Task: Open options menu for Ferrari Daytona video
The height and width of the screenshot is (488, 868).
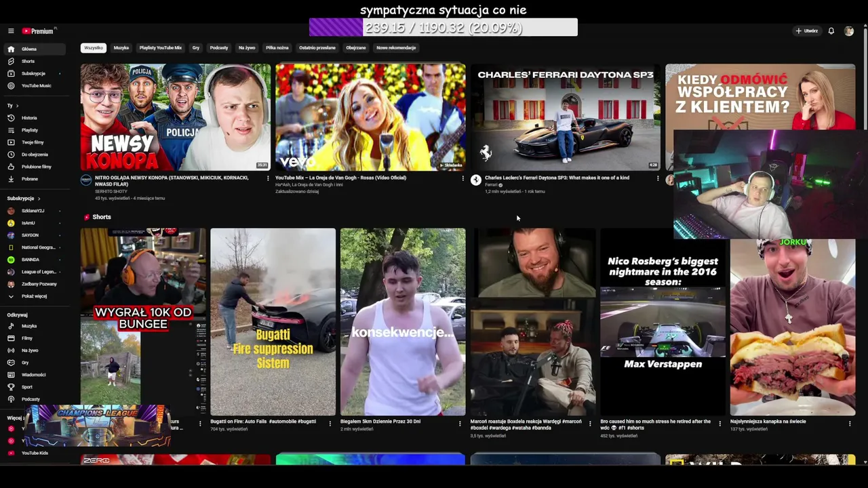Action: pos(658,178)
